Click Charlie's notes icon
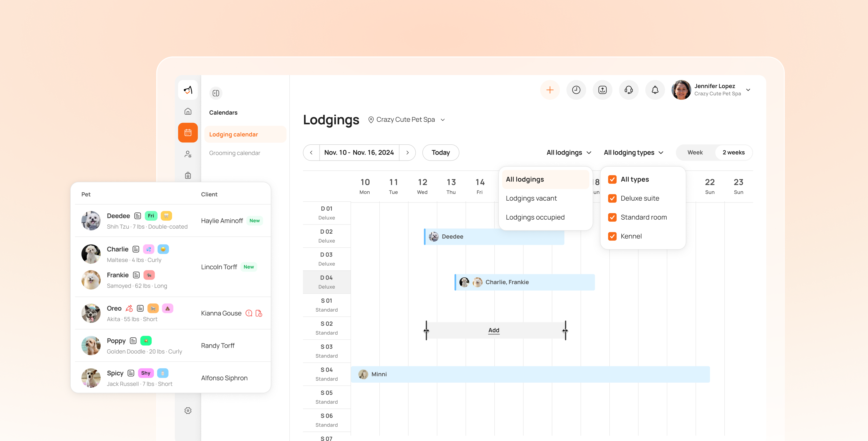 click(136, 249)
